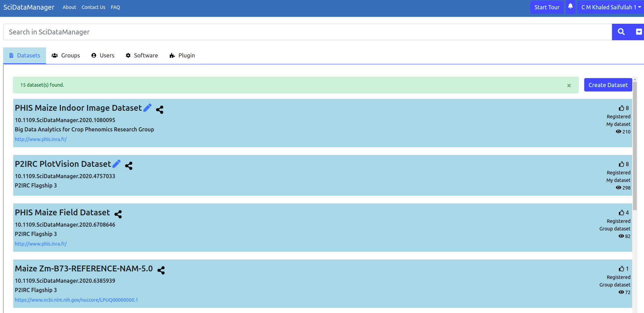Image resolution: width=644 pixels, height=313 pixels.
Task: Open Contact Us page
Action: 93,7
